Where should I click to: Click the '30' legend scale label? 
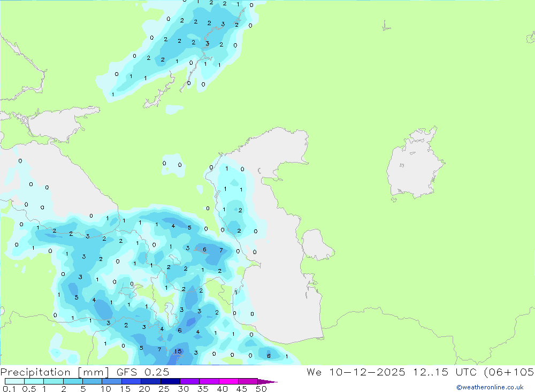184,389
